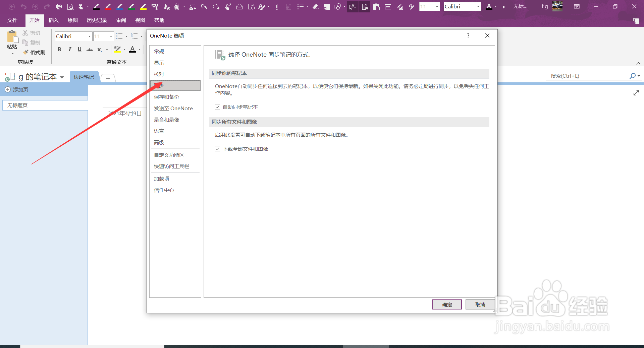Select the 无标题页 page in the list
This screenshot has width=644, height=348.
coord(45,105)
